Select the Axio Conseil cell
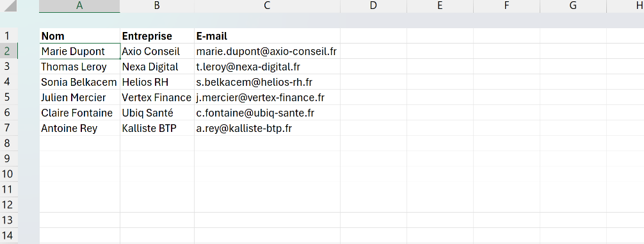The image size is (644, 244). pyautogui.click(x=157, y=51)
